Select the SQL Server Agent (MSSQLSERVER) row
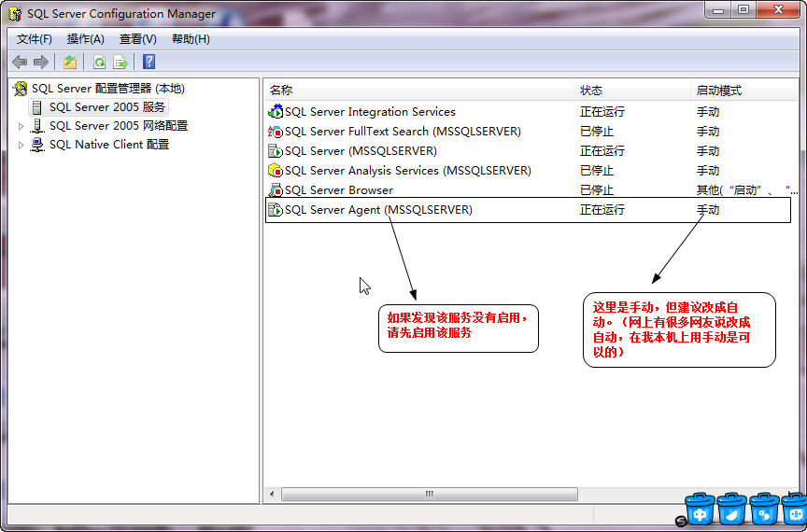Viewport: 807px width, 532px height. tap(528, 210)
